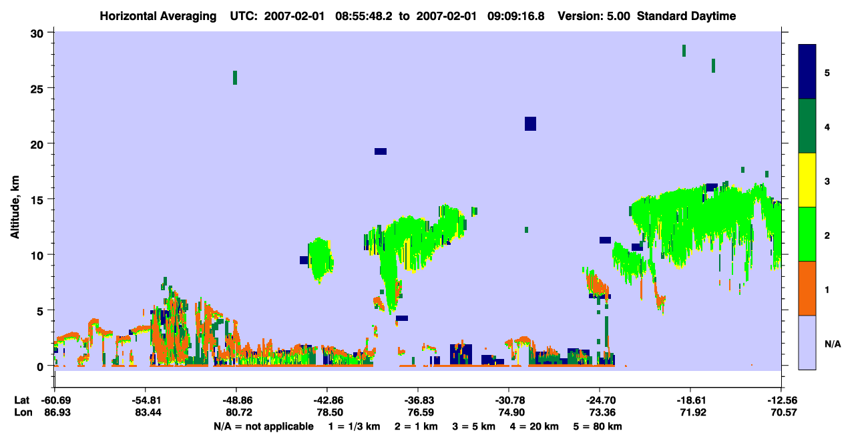
Task: Click the latitude value -24.70
Action: pyautogui.click(x=600, y=400)
